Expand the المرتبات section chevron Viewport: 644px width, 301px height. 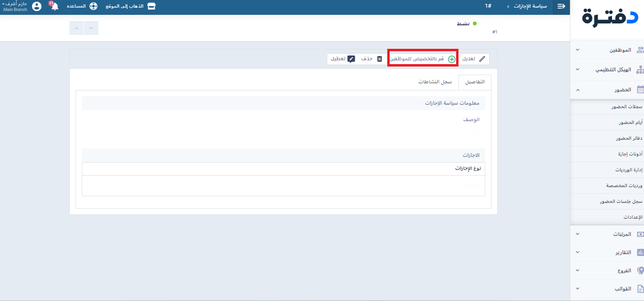(x=578, y=234)
